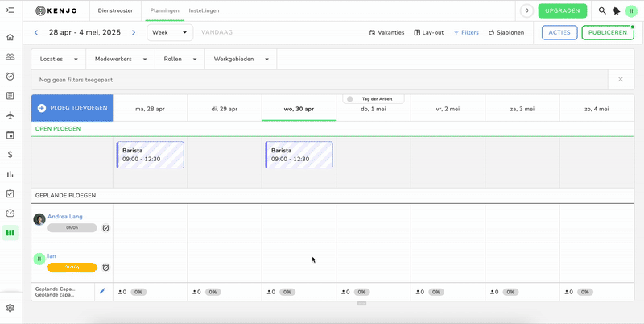
Task: Click the UPGRADEN button
Action: [562, 11]
